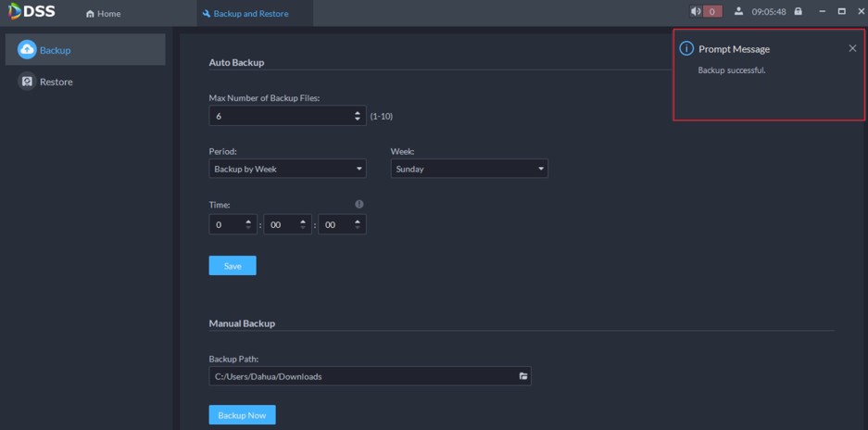The height and width of the screenshot is (430, 868).
Task: Click the Backup cloud icon in sidebar
Action: (x=27, y=50)
